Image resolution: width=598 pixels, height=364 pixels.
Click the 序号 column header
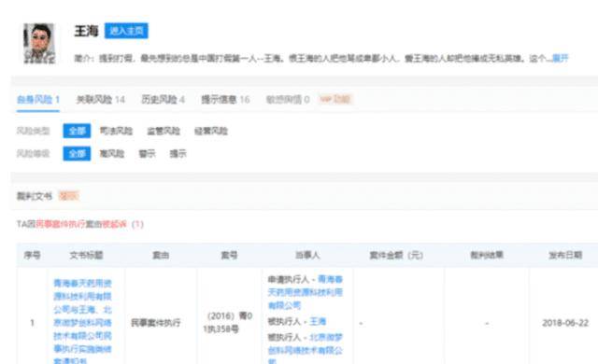click(x=32, y=255)
